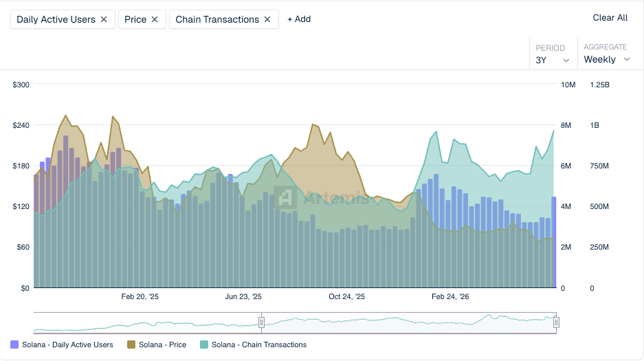Image resolution: width=644 pixels, height=361 pixels.
Task: Click the purple Daily Active Users legend swatch
Action: point(14,344)
